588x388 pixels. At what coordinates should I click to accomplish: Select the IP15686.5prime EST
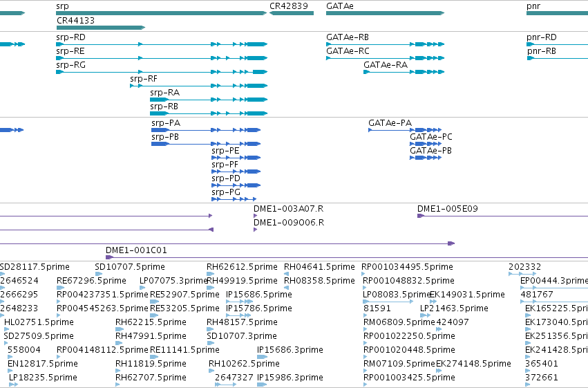click(x=239, y=302)
